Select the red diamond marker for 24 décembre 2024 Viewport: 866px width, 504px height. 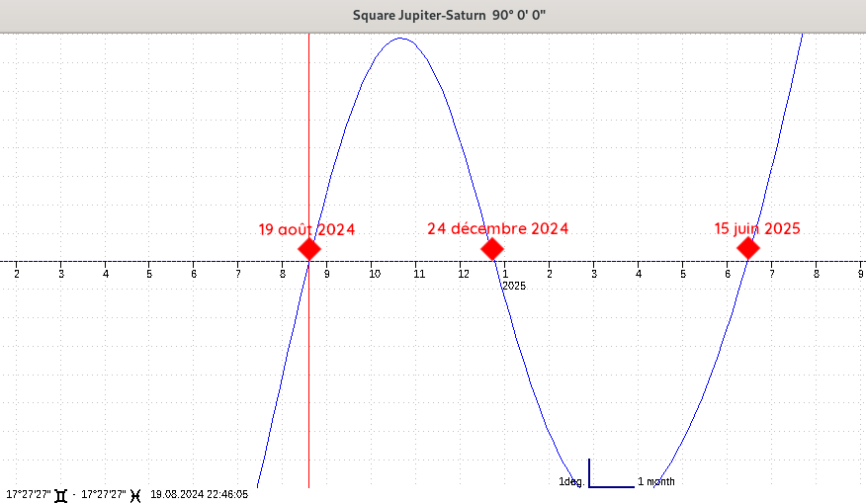coord(491,248)
